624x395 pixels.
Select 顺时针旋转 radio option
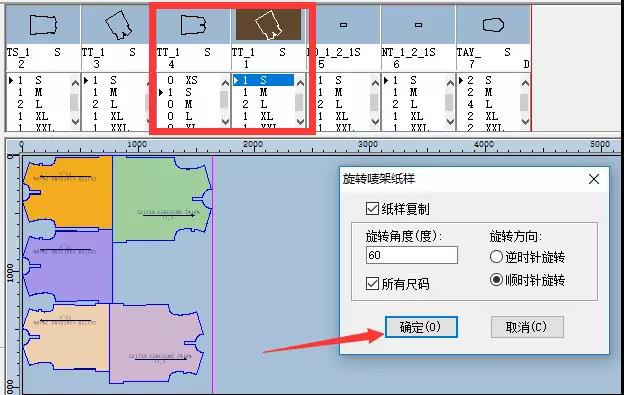click(496, 280)
